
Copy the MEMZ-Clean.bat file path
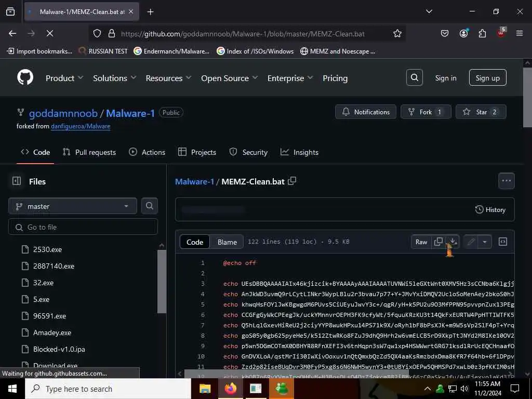pyautogui.click(x=292, y=181)
